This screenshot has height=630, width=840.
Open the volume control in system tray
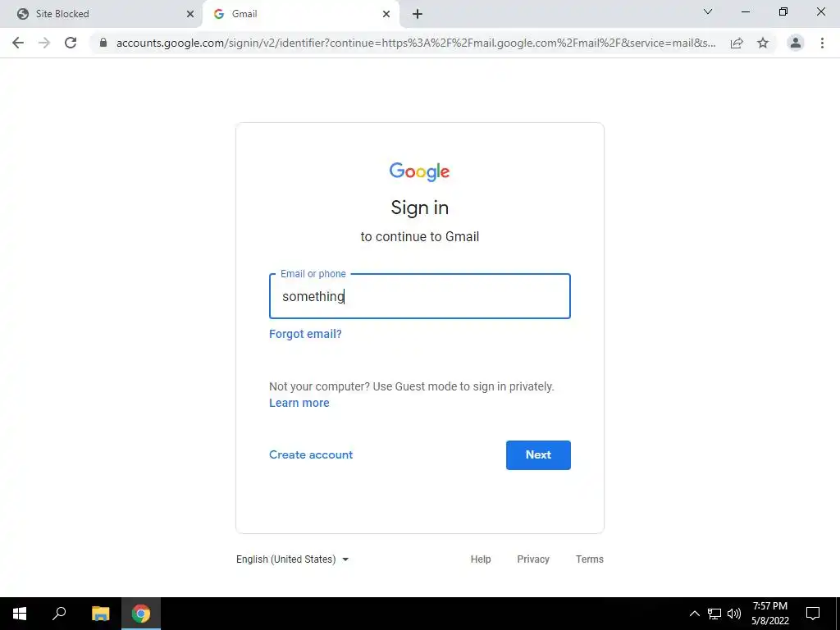tap(734, 614)
